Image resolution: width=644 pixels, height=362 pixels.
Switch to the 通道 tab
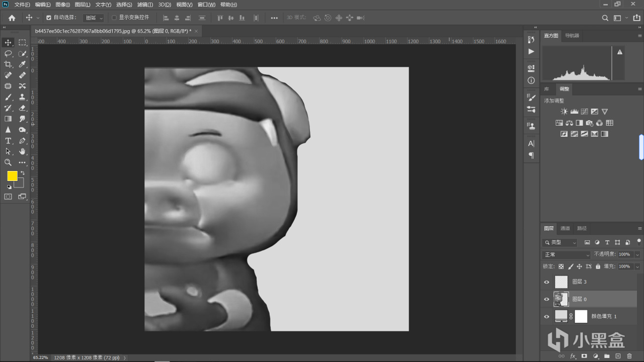point(566,228)
